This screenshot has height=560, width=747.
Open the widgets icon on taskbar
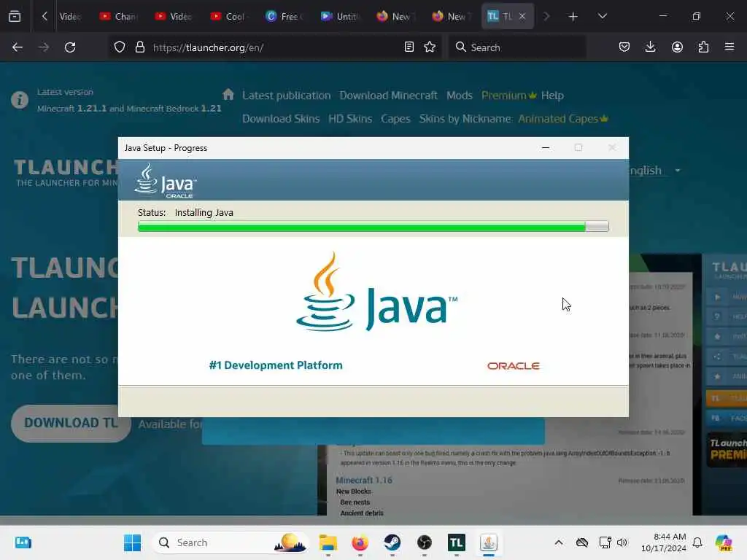click(x=23, y=542)
